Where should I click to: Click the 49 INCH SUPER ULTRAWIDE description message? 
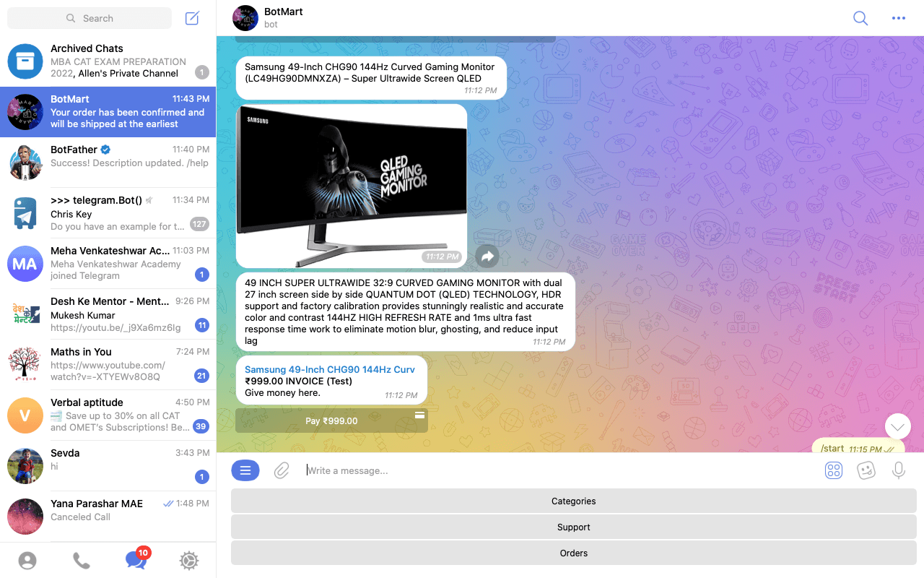pos(406,312)
